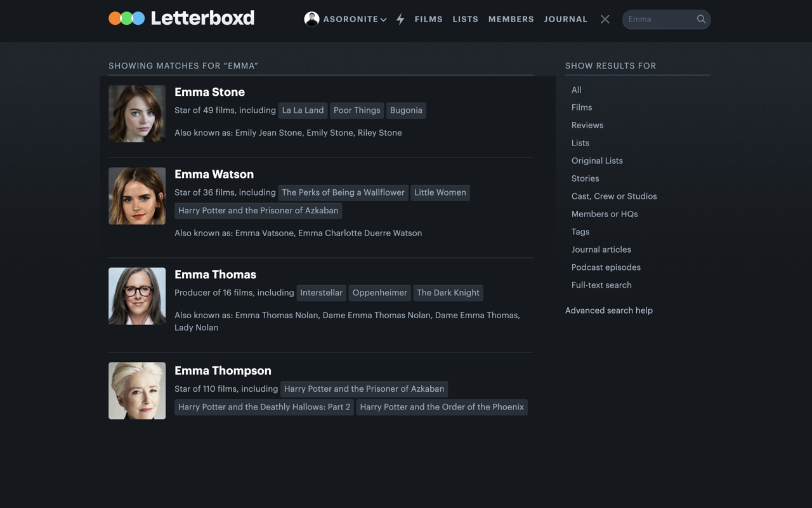This screenshot has height=508, width=812.
Task: Click "Producer of 16 films, including" text
Action: pos(234,293)
